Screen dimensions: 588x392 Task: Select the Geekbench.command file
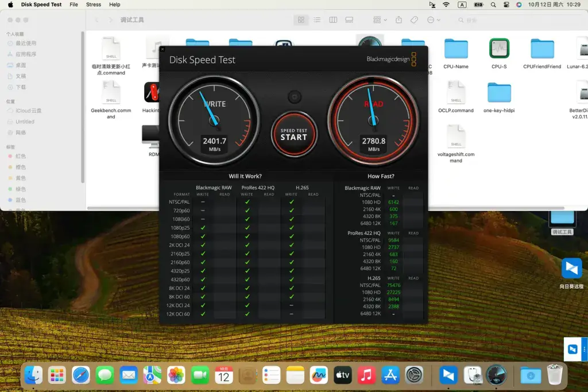tap(111, 100)
